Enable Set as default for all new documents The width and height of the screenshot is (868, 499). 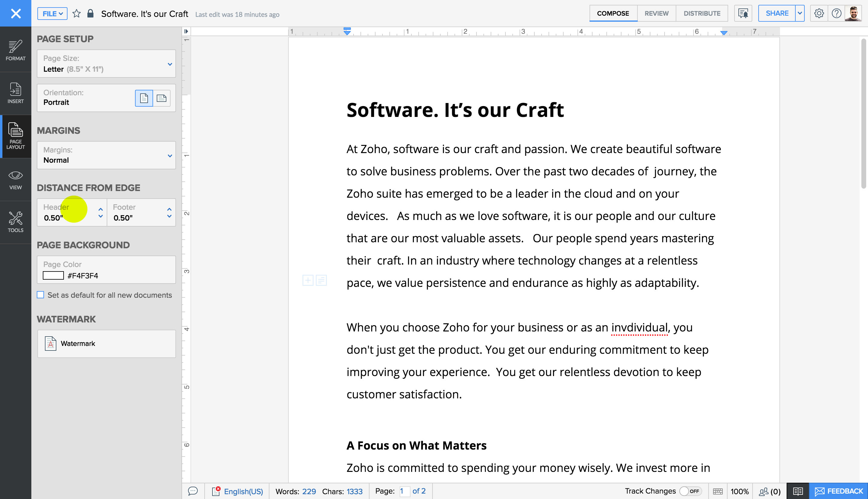pos(40,295)
